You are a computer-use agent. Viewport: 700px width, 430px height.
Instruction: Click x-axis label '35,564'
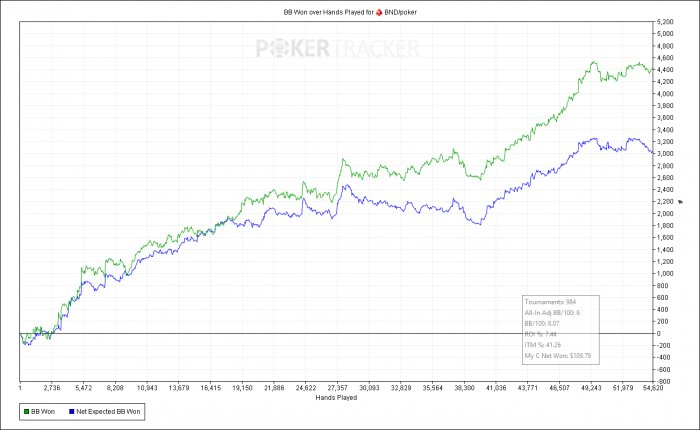[x=432, y=388]
